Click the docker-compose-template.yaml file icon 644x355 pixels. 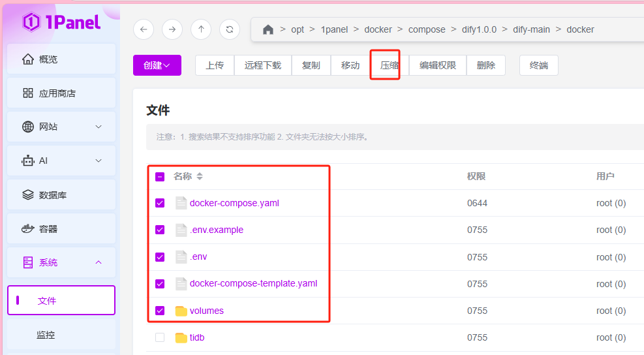(x=181, y=283)
